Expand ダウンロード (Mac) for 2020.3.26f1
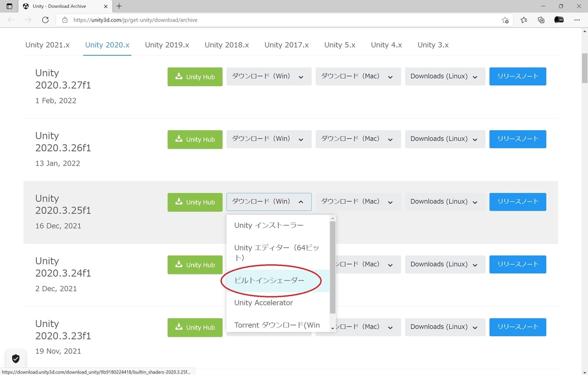 (358, 139)
